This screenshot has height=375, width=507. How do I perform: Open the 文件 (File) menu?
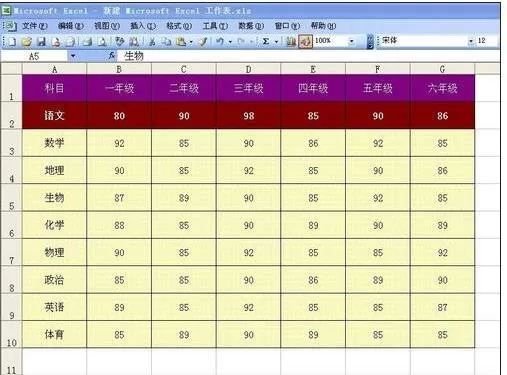[34, 26]
